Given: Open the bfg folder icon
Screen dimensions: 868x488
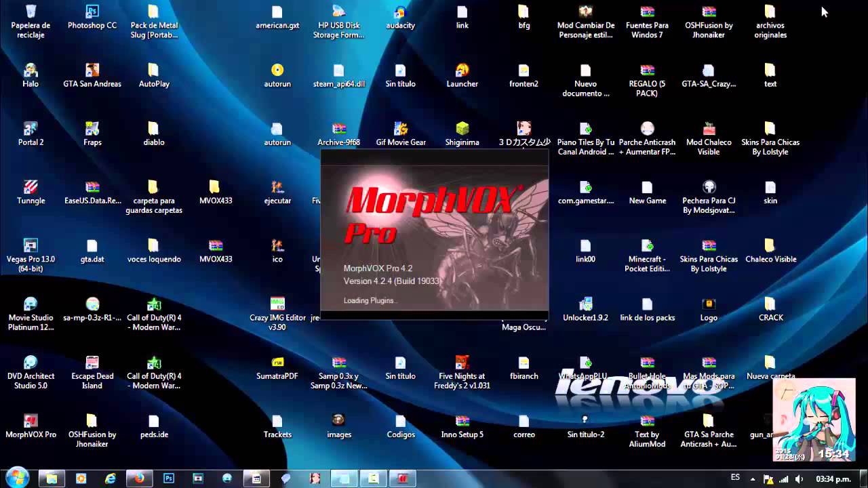Looking at the screenshot, I should (524, 18).
